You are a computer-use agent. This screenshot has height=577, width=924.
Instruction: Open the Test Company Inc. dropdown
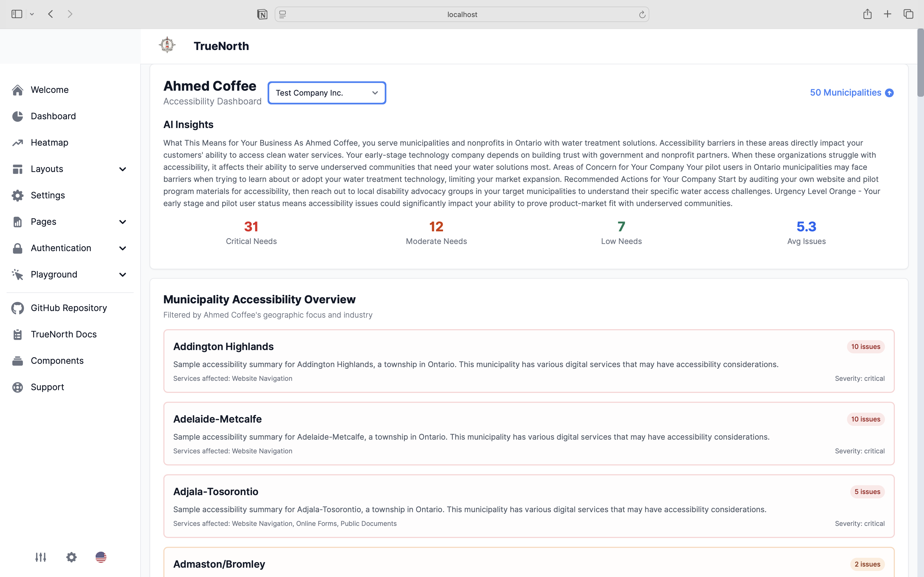click(326, 93)
